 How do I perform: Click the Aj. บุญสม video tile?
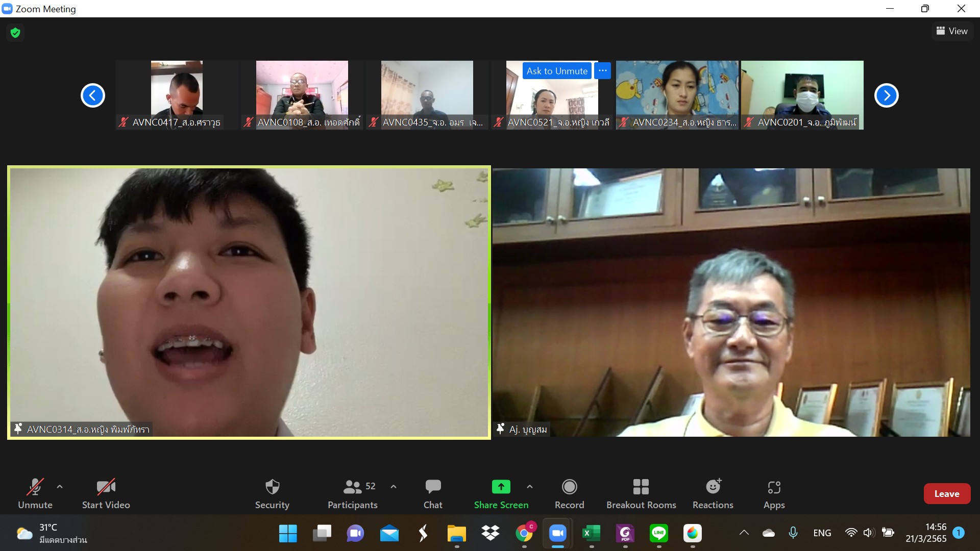[731, 302]
